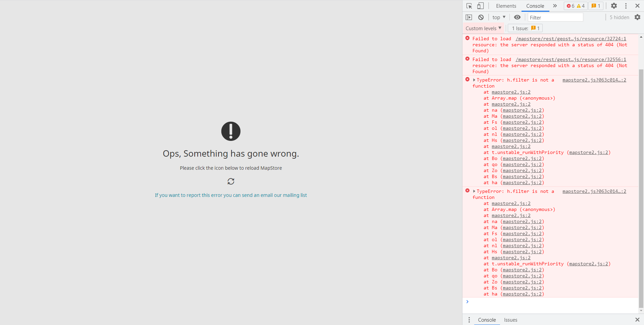Collapse the first TypeError h.filter entry
The width and height of the screenshot is (644, 325).
tap(474, 80)
